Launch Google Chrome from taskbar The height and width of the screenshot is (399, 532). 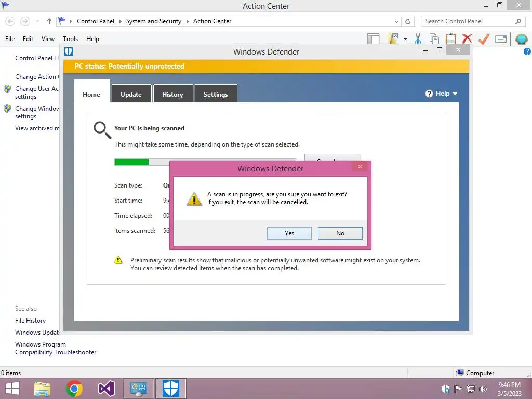click(74, 389)
